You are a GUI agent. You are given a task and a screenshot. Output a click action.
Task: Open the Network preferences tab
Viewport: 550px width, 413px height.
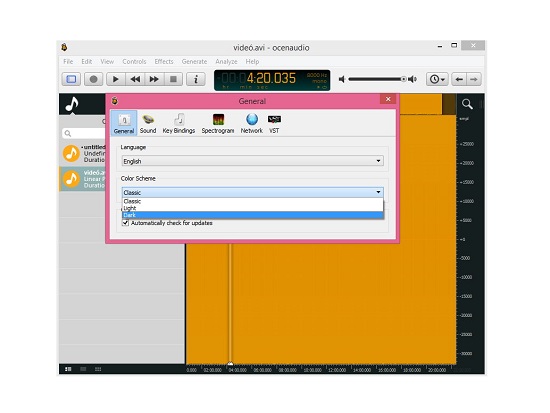[251, 123]
